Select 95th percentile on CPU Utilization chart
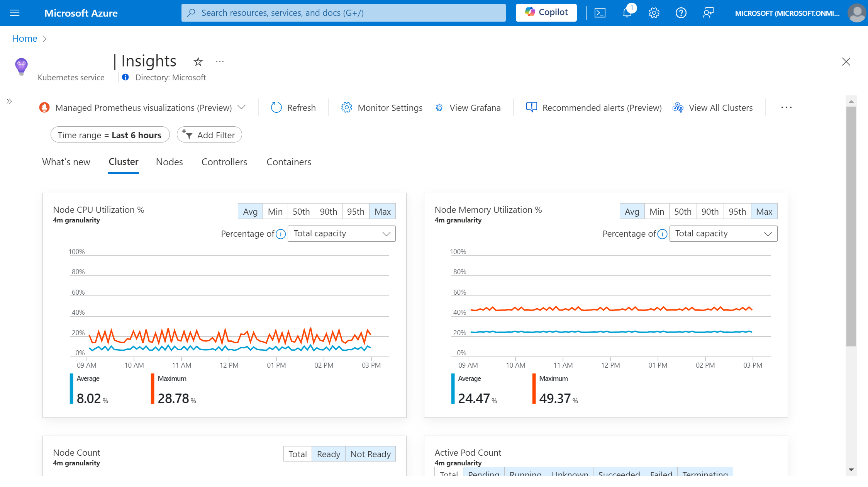Viewport: 868px width, 487px height. click(x=355, y=212)
